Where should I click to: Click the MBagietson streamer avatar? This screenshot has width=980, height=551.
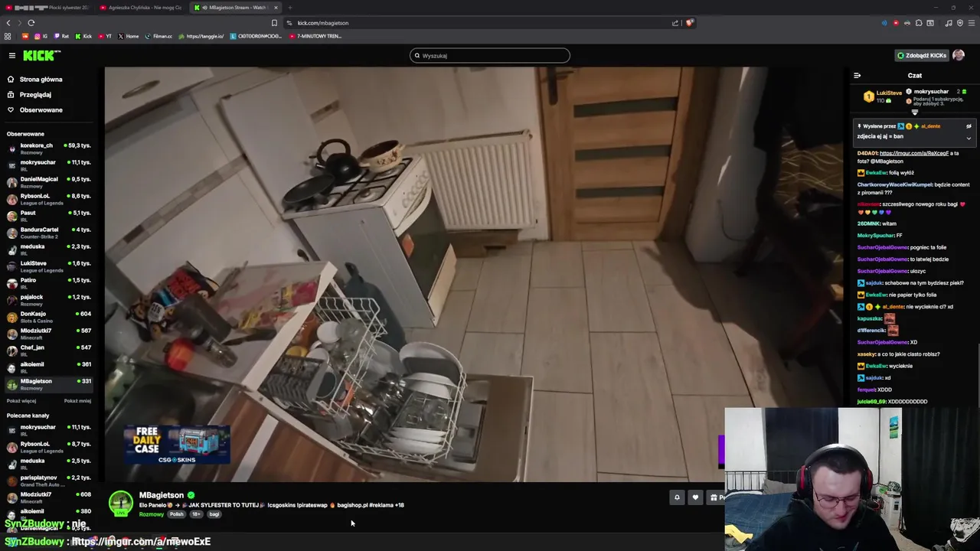(120, 503)
